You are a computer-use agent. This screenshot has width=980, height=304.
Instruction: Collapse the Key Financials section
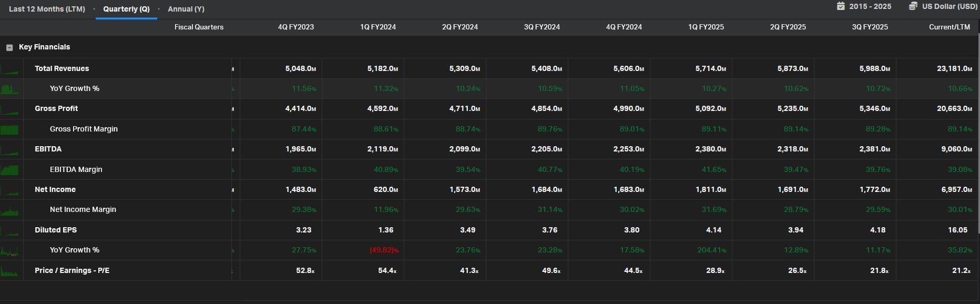coord(9,47)
